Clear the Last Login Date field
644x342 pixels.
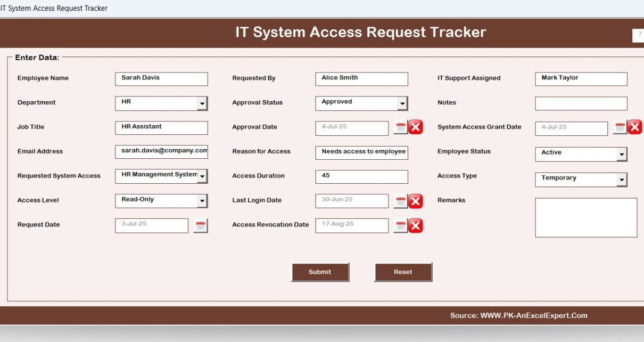point(416,200)
